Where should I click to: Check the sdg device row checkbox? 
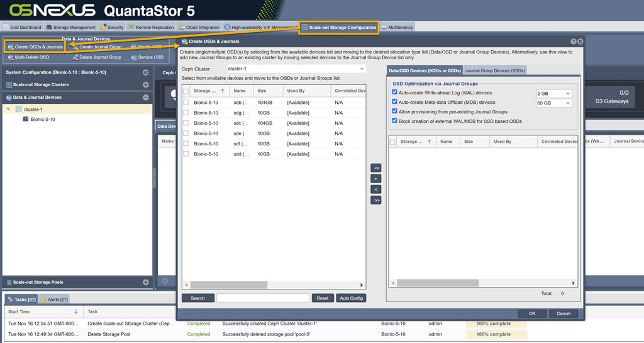[x=186, y=113]
